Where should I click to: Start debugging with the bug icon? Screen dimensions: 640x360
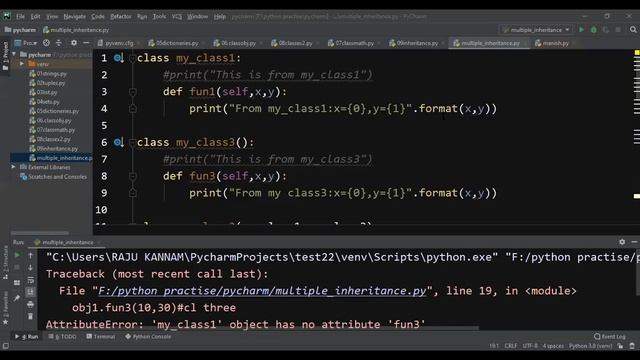[593, 30]
